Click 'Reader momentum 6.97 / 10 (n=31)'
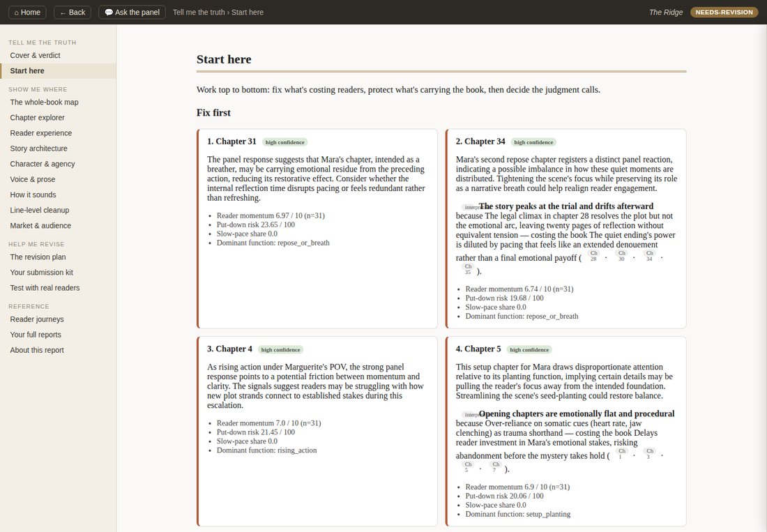This screenshot has width=767, height=532. pos(271,215)
